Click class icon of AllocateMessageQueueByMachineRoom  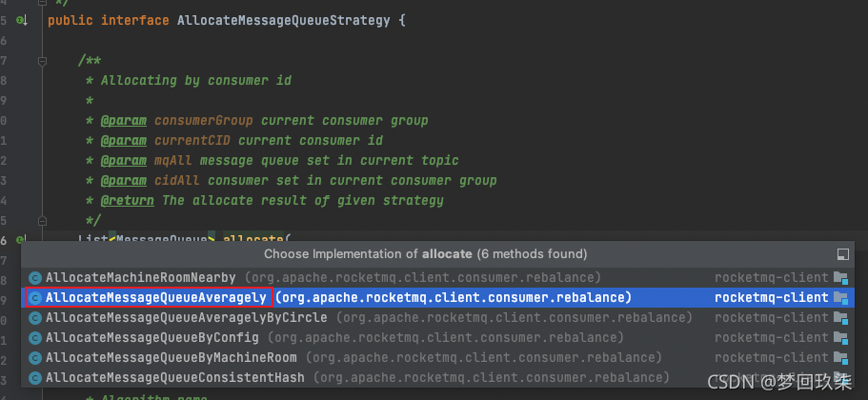(35, 357)
